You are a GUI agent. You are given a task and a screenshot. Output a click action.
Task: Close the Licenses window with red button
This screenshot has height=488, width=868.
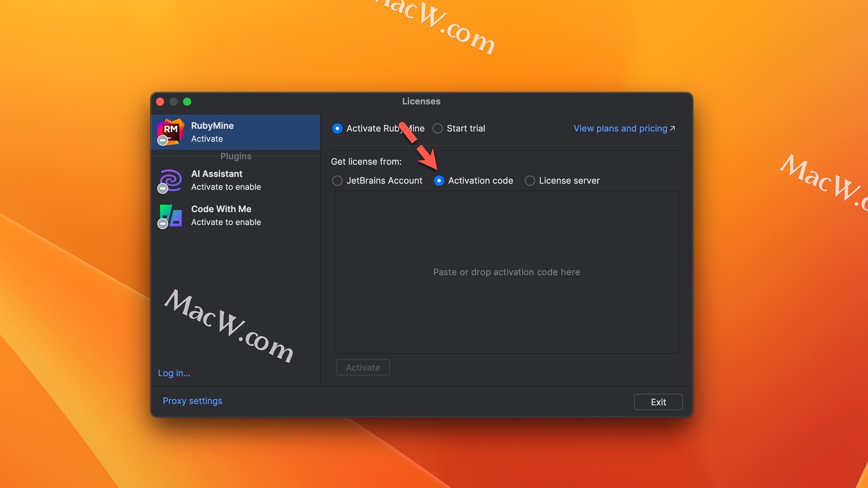(160, 102)
